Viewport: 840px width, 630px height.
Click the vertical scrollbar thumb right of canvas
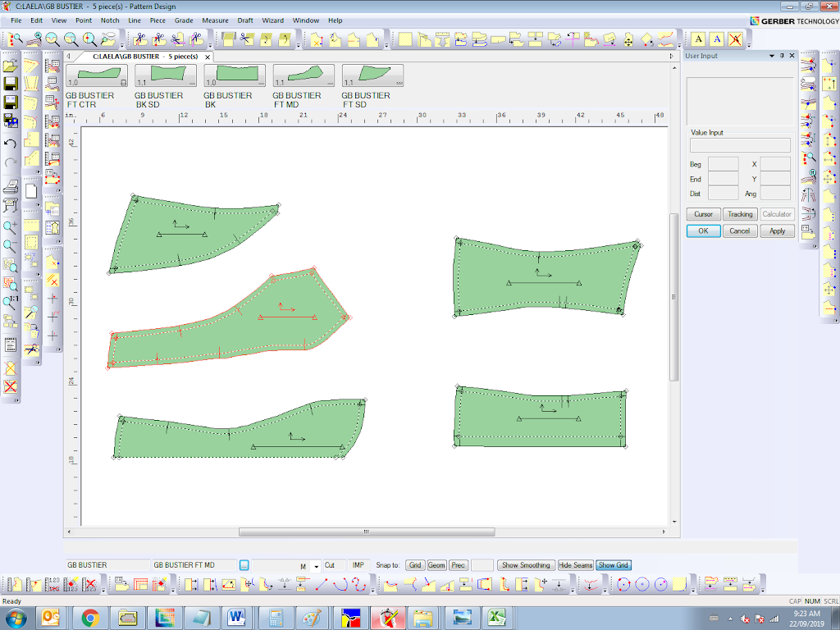674,297
